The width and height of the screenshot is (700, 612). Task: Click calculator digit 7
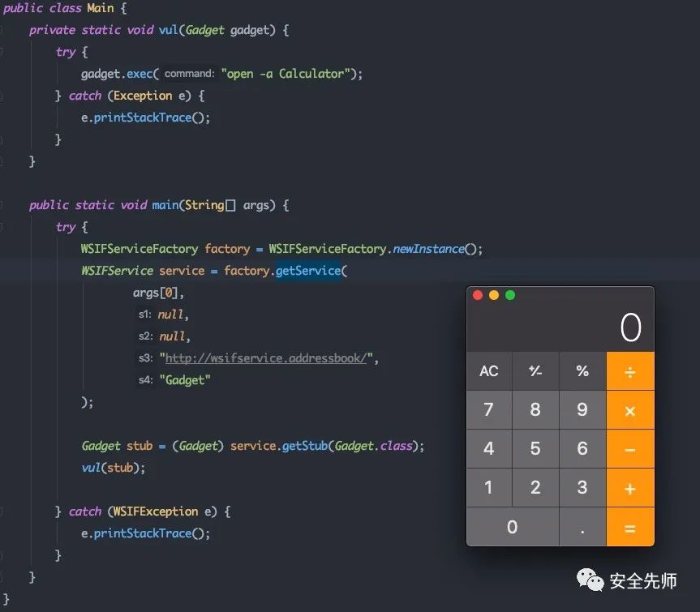point(489,410)
